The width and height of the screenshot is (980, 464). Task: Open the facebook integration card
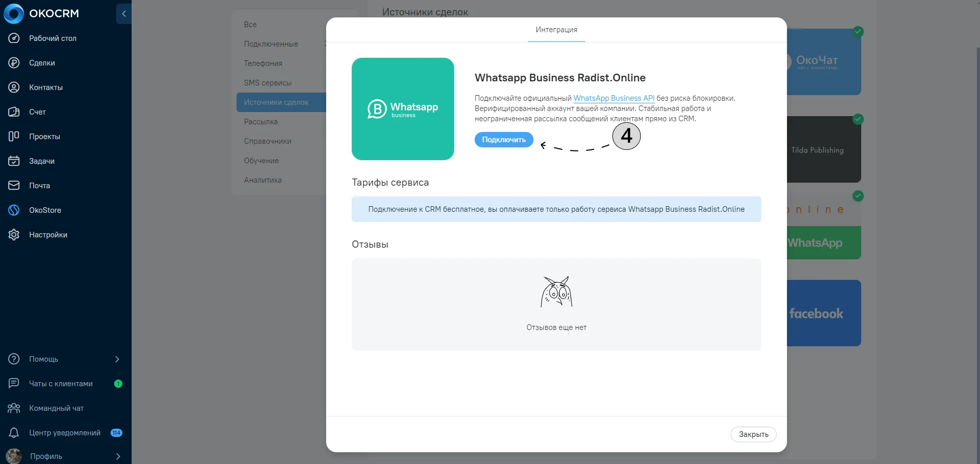click(824, 313)
